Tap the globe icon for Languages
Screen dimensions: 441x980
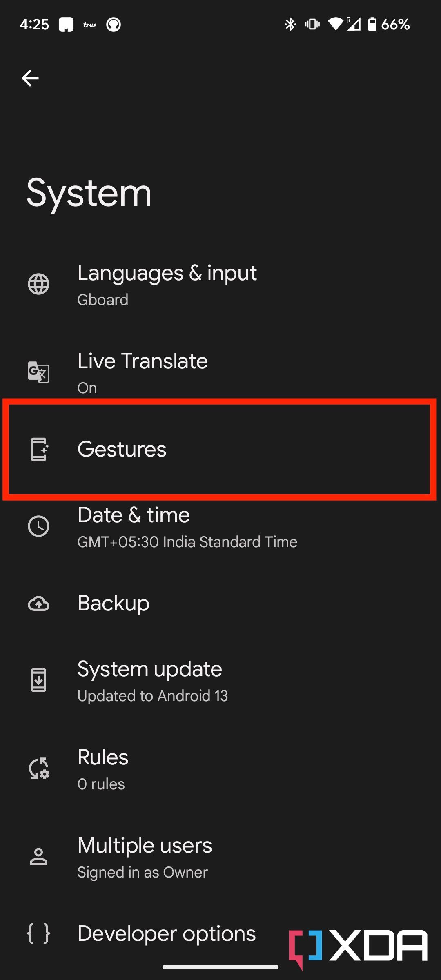click(x=39, y=284)
